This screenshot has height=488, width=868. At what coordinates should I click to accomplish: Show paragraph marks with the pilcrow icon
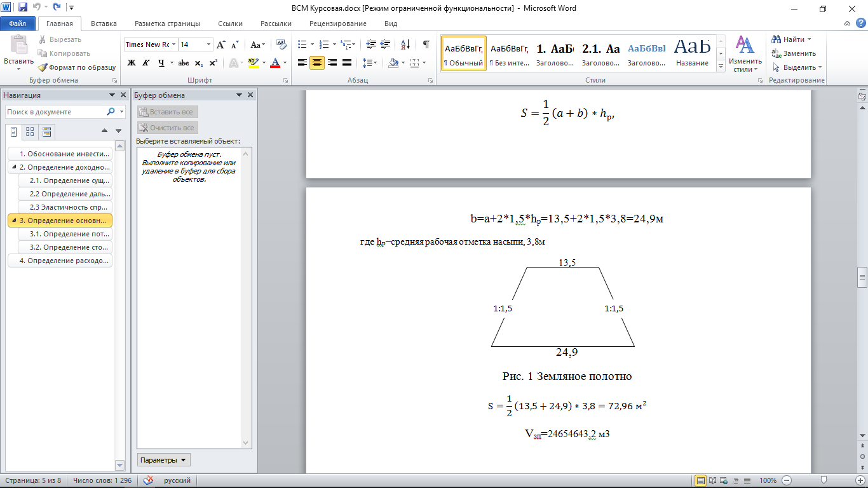pyautogui.click(x=426, y=44)
